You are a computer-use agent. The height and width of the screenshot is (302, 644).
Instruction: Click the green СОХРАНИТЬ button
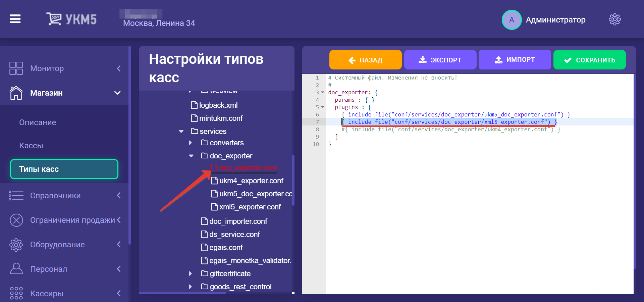pyautogui.click(x=589, y=60)
